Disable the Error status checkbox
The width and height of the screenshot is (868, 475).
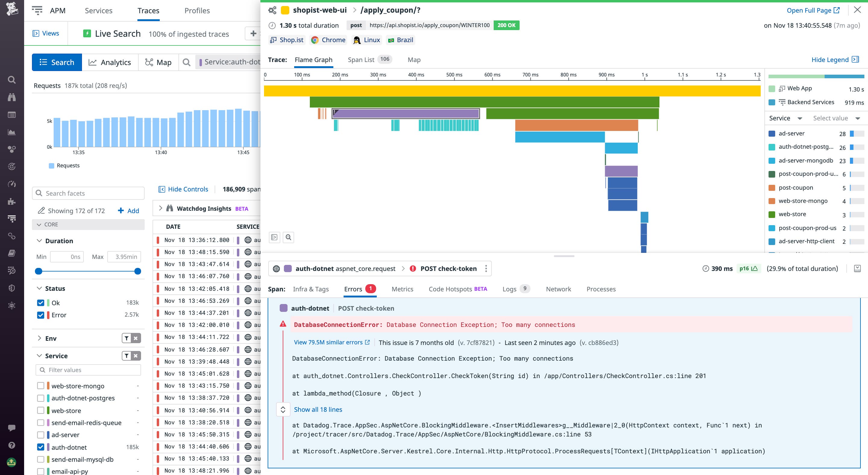pyautogui.click(x=40, y=315)
